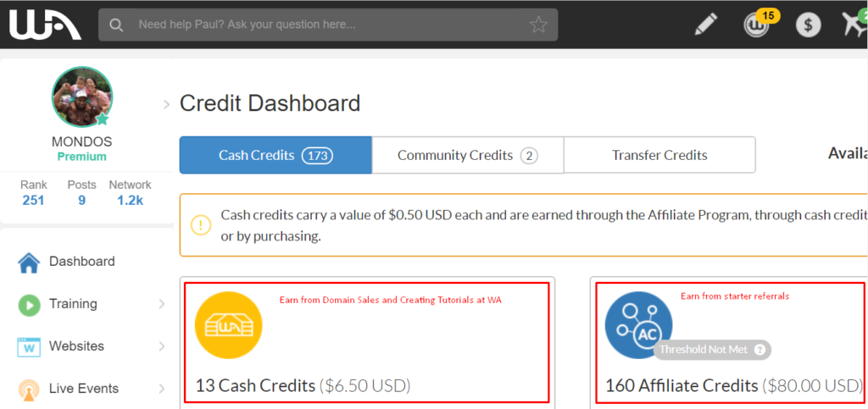Open the Transfer Credits tab
This screenshot has height=409, width=868.
point(659,155)
